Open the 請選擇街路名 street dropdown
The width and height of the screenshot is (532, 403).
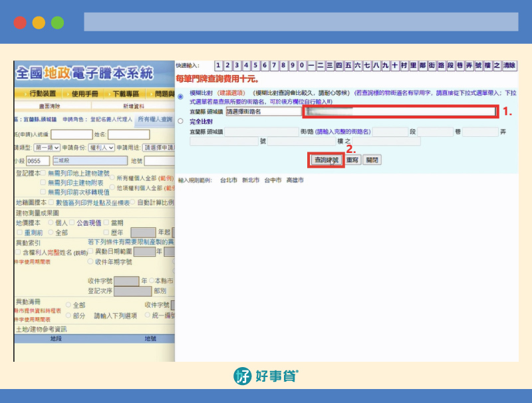click(262, 112)
